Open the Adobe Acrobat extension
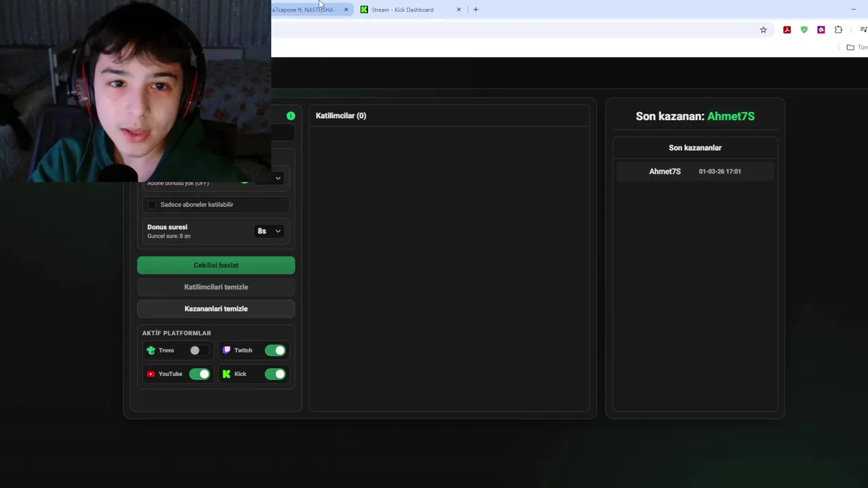Viewport: 868px width, 488px height. tap(787, 30)
